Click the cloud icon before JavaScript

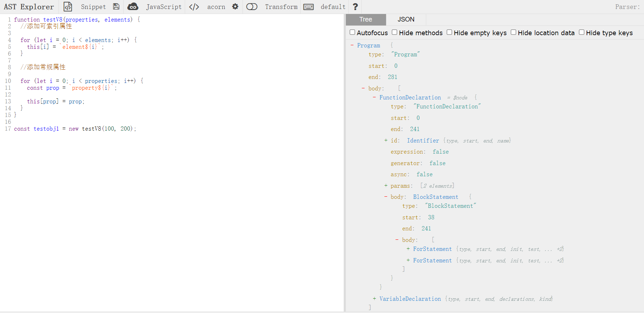coord(133,7)
